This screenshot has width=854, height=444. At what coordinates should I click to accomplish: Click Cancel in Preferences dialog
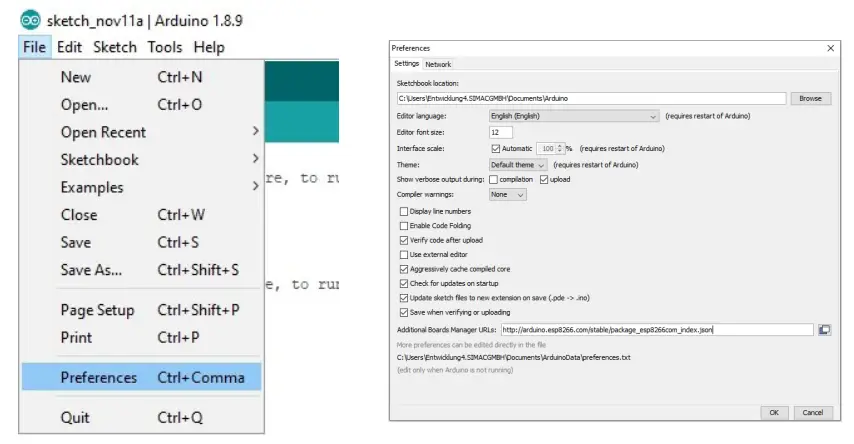[813, 412]
